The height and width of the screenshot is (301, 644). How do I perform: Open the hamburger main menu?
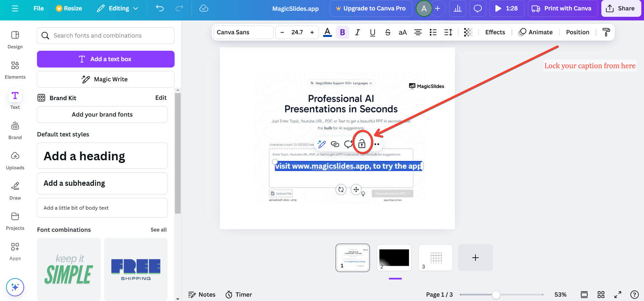click(x=15, y=8)
